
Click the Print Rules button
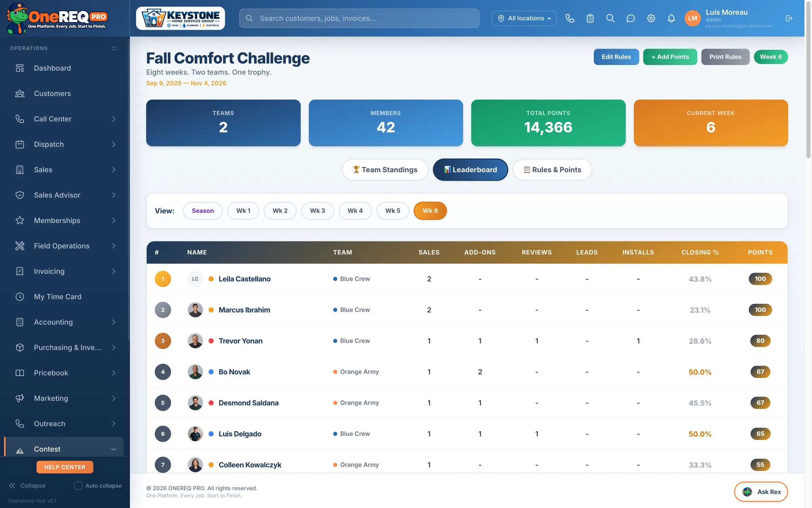point(725,57)
